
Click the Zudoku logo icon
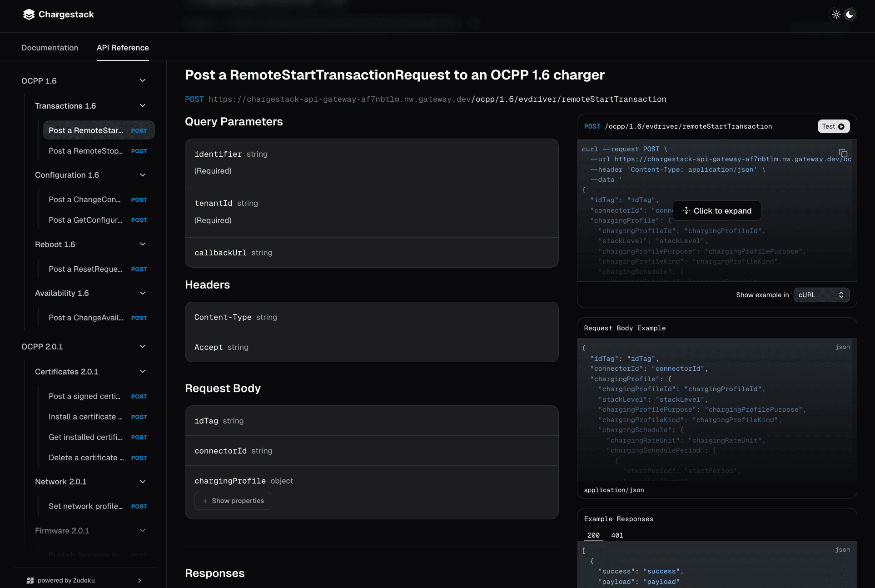click(x=30, y=580)
